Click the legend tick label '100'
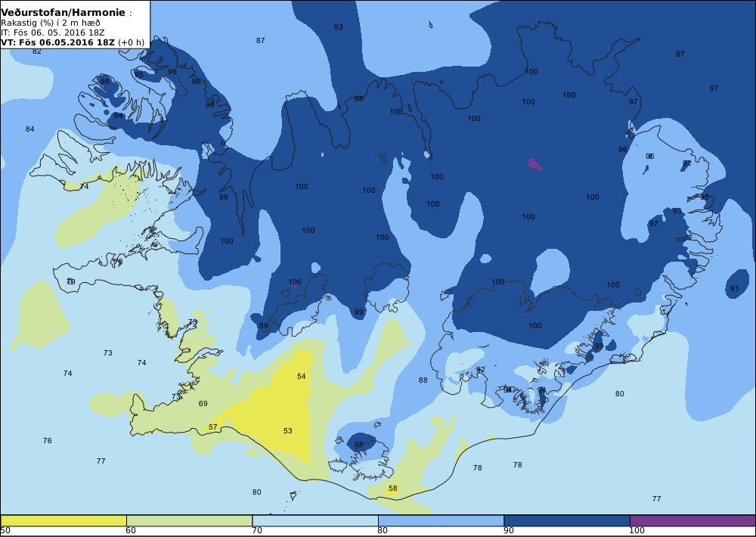Screen dimensions: 756x537 click(x=637, y=531)
